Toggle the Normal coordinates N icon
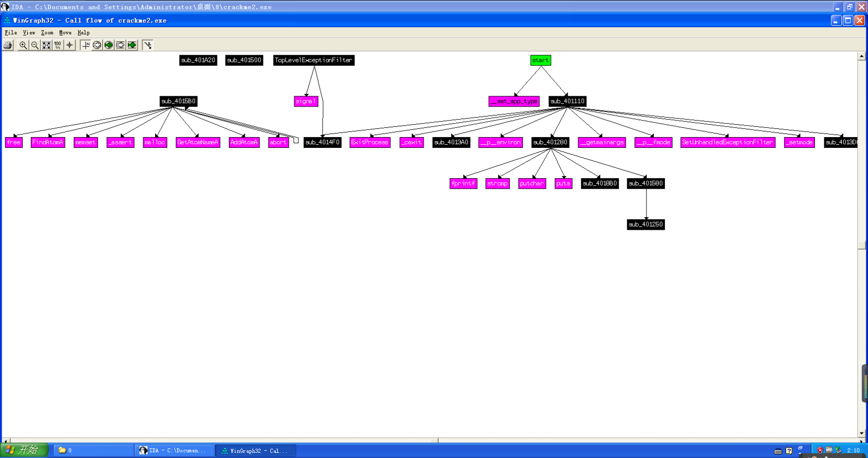The image size is (868, 458). [x=86, y=45]
